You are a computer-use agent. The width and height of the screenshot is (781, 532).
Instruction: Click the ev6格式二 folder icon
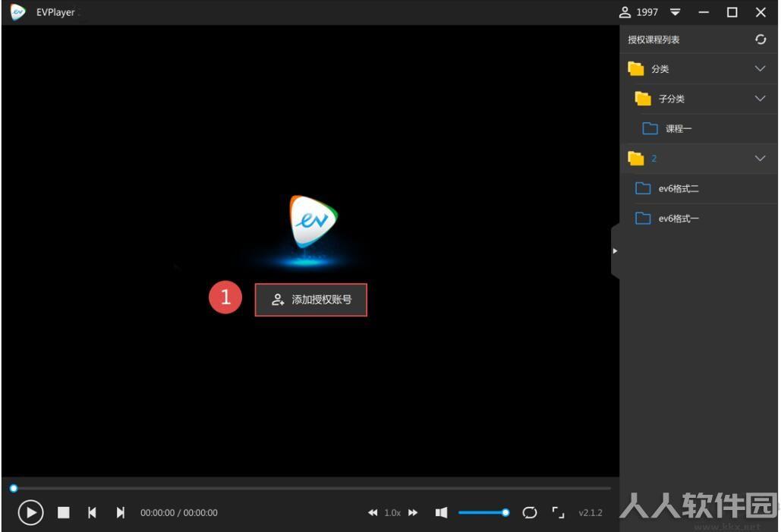643,188
